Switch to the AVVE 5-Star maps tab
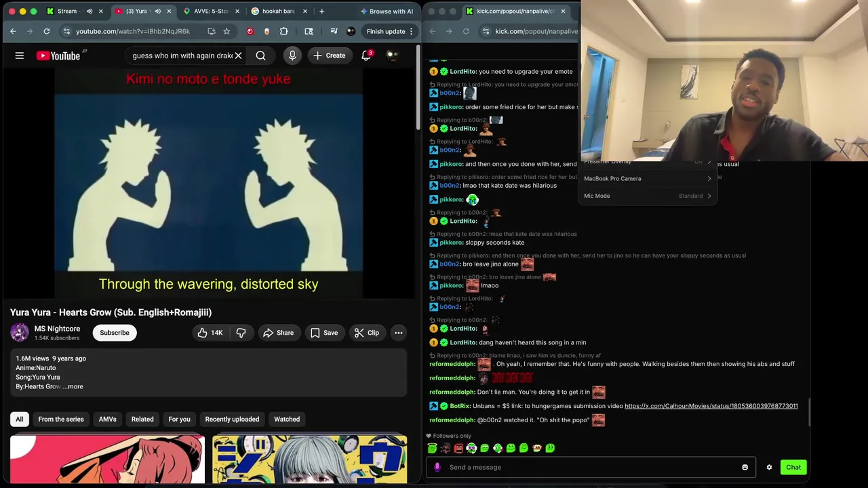The height and width of the screenshot is (488, 868). pyautogui.click(x=211, y=11)
